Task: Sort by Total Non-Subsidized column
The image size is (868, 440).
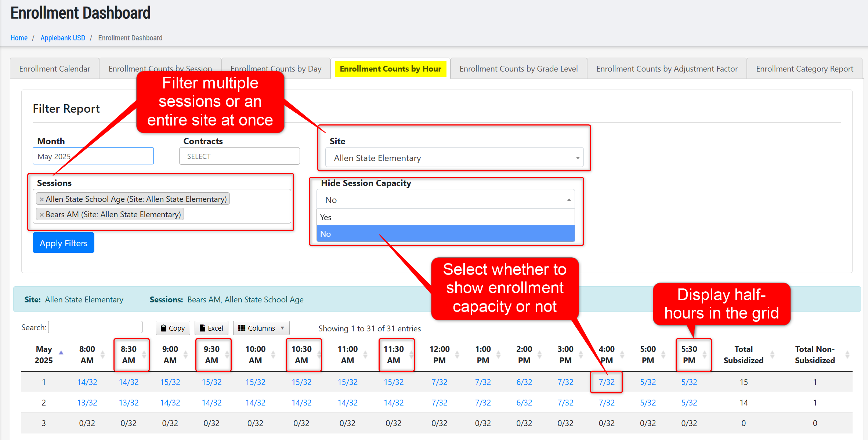Action: tap(815, 354)
